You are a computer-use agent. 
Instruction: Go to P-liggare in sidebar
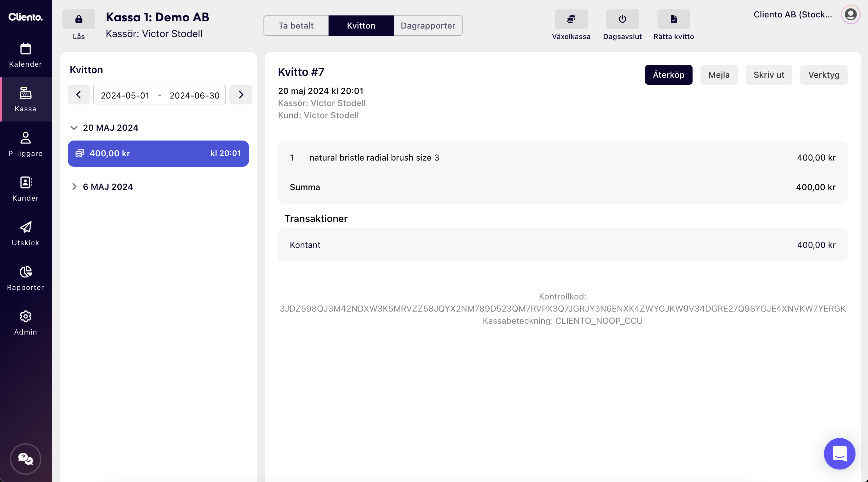(x=26, y=144)
